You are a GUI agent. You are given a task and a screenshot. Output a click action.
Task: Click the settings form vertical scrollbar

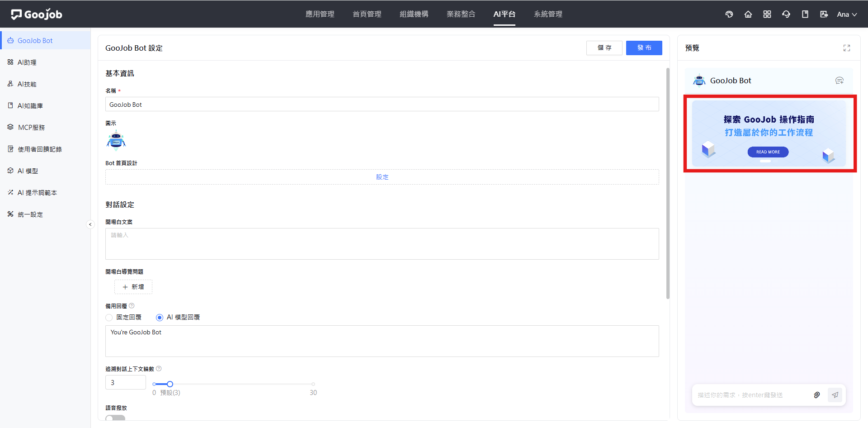668,183
